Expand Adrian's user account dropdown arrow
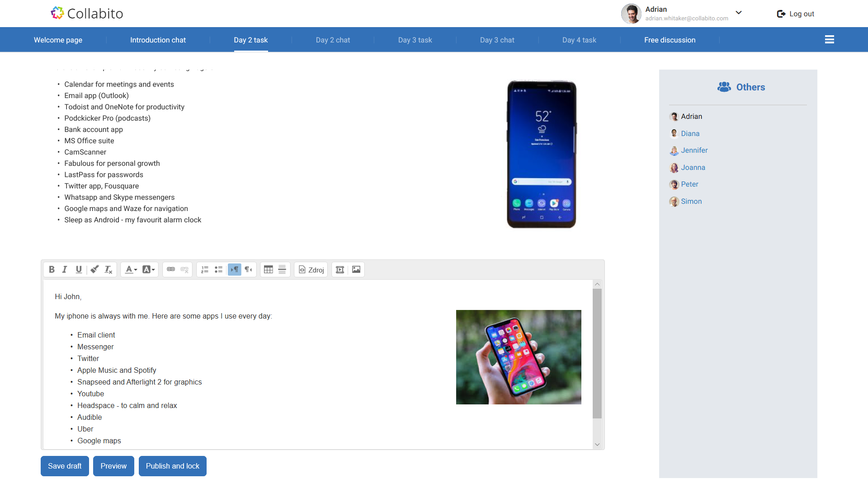The height and width of the screenshot is (488, 868). coord(739,13)
